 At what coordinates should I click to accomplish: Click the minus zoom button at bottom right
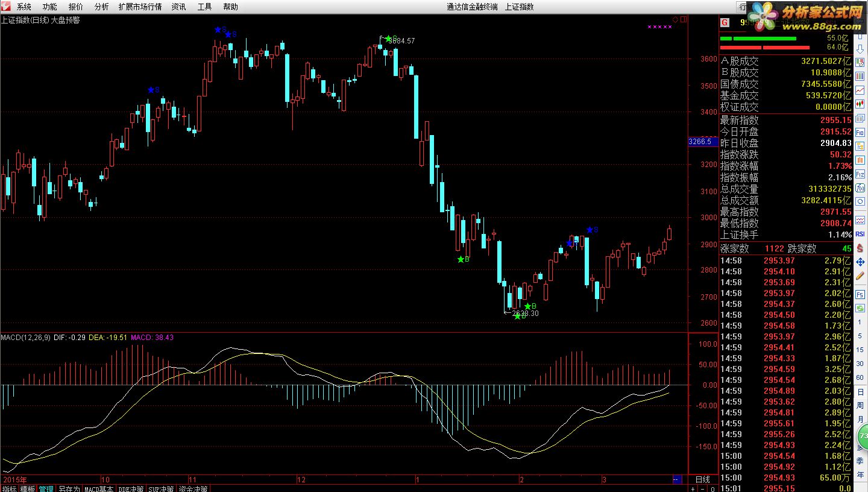(702, 488)
